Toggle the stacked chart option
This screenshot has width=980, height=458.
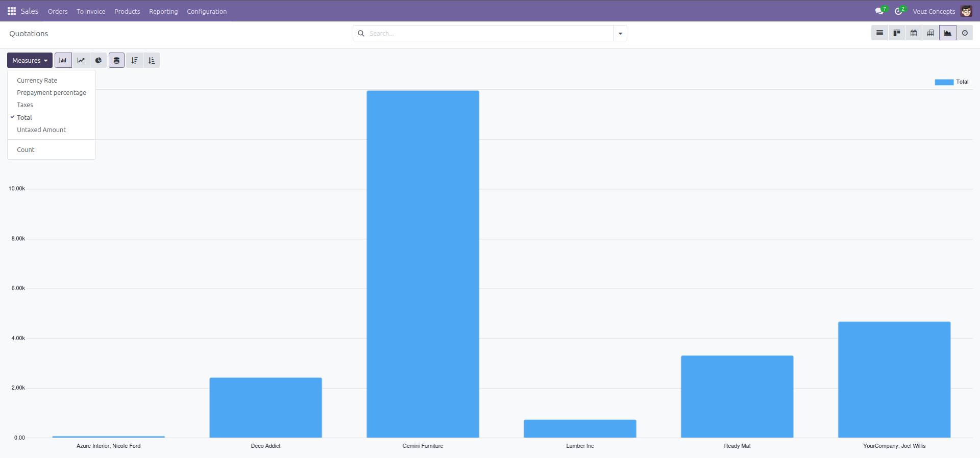coord(116,61)
